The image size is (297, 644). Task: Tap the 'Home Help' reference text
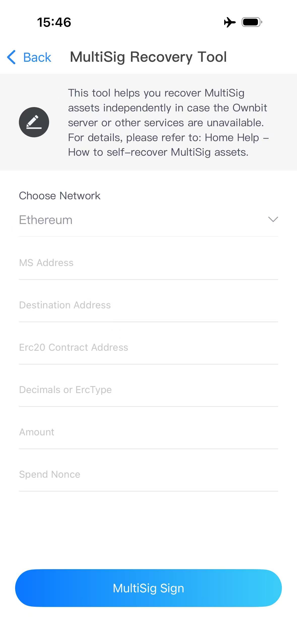click(232, 138)
